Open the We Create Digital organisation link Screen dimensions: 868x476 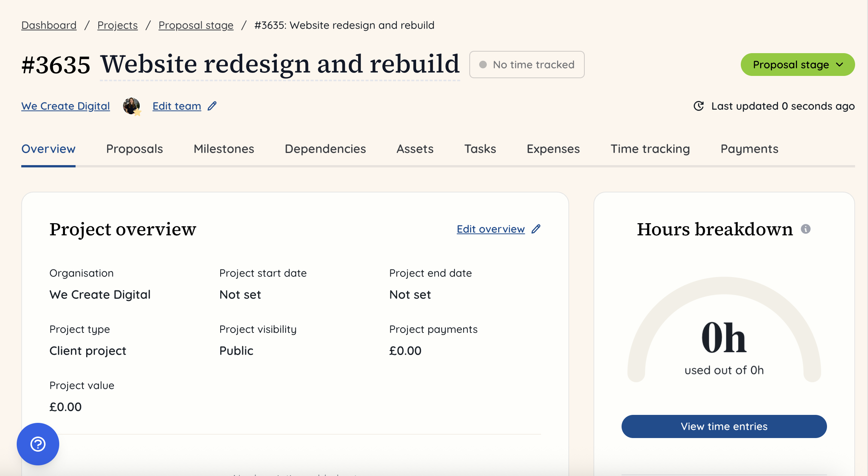(65, 106)
